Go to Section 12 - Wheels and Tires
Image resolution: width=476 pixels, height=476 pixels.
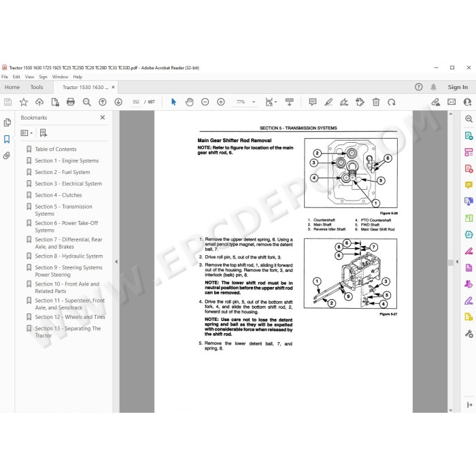click(70, 317)
